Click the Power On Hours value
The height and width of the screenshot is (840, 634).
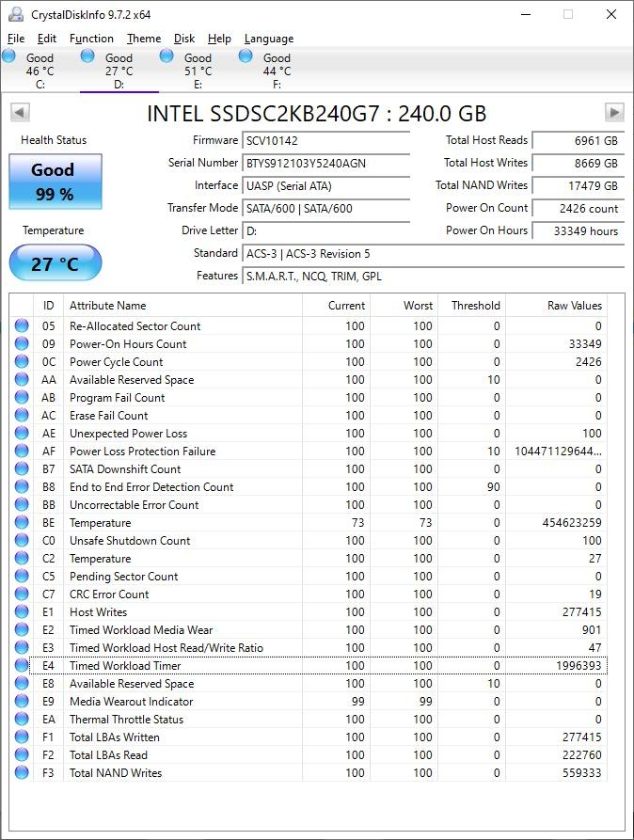579,230
